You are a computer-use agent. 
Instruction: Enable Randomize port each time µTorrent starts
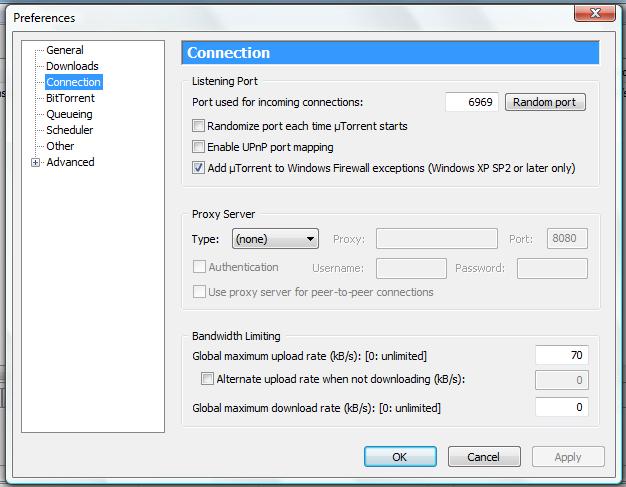click(198, 126)
